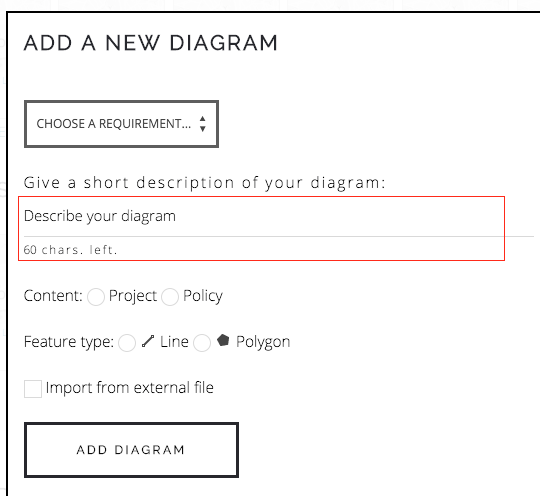
Task: Click the Policy label text
Action: tap(203, 296)
